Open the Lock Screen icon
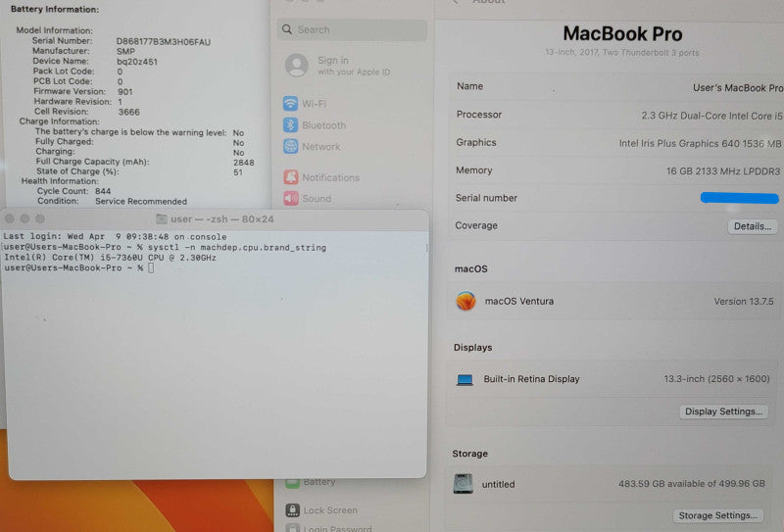 coord(292,510)
